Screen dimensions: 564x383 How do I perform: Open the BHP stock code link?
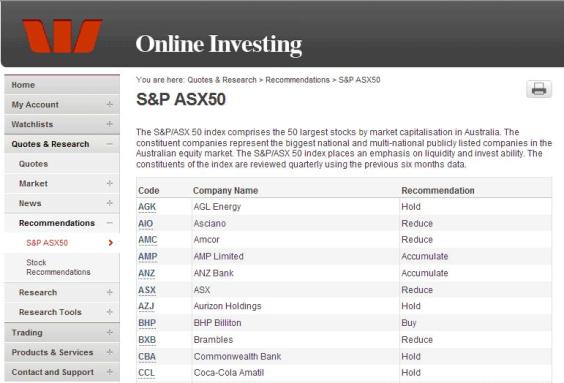147,323
